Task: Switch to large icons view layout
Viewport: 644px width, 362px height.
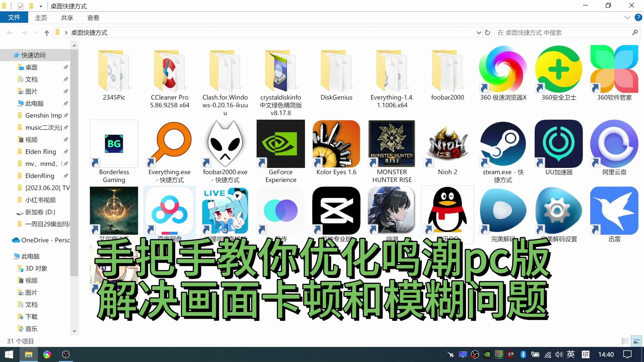Action: 636,341
